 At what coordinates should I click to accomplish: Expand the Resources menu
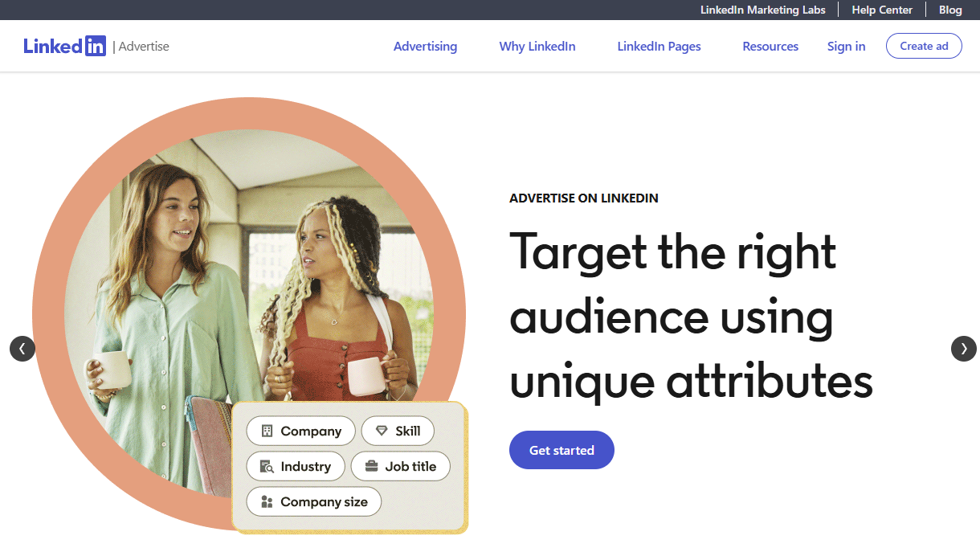pyautogui.click(x=770, y=47)
